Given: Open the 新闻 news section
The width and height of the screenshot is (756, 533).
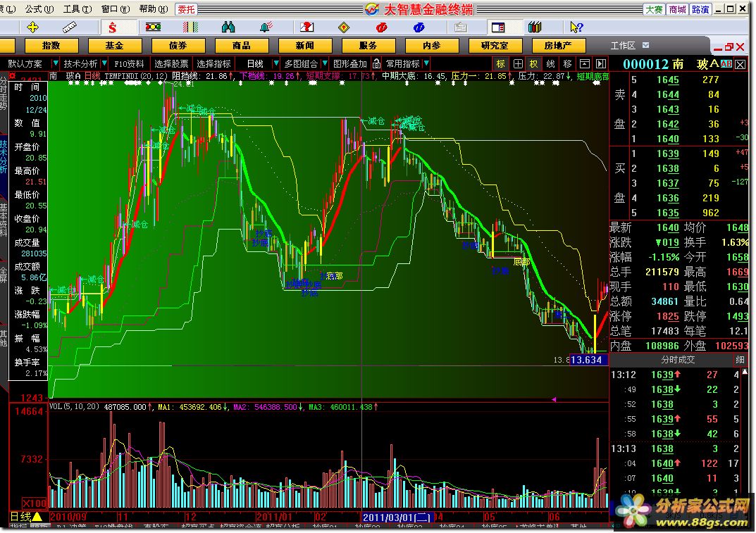Looking at the screenshot, I should point(304,45).
